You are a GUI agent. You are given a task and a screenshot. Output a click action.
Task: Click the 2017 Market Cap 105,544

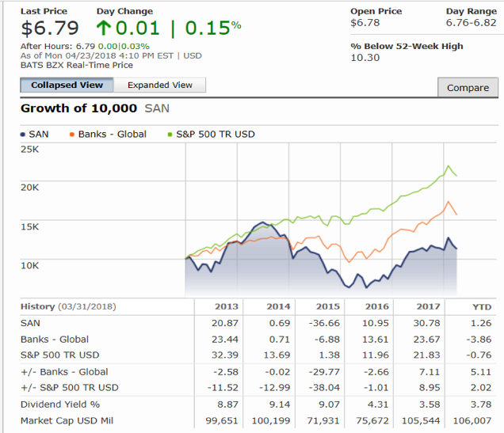pos(421,421)
